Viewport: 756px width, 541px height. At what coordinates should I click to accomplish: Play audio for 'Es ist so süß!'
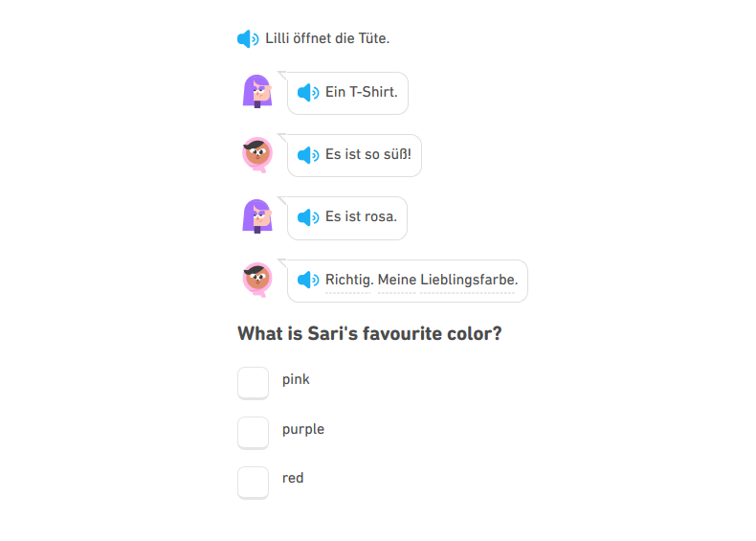point(308,155)
